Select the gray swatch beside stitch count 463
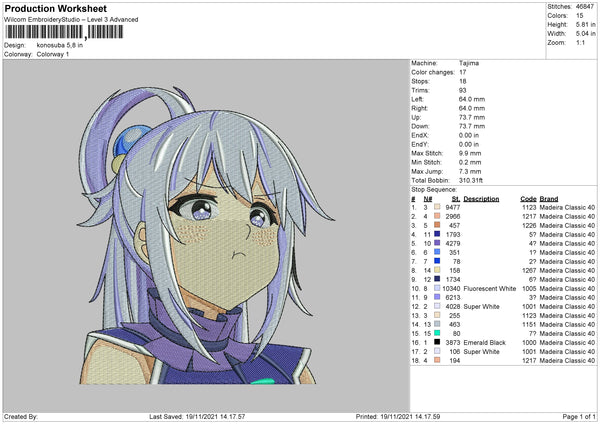This screenshot has width=600, height=424. 437,324
